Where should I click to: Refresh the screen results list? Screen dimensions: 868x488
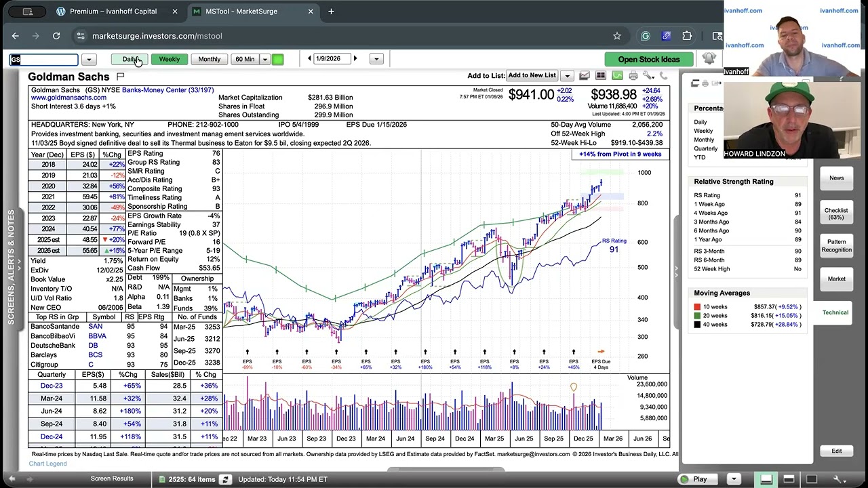225,479
